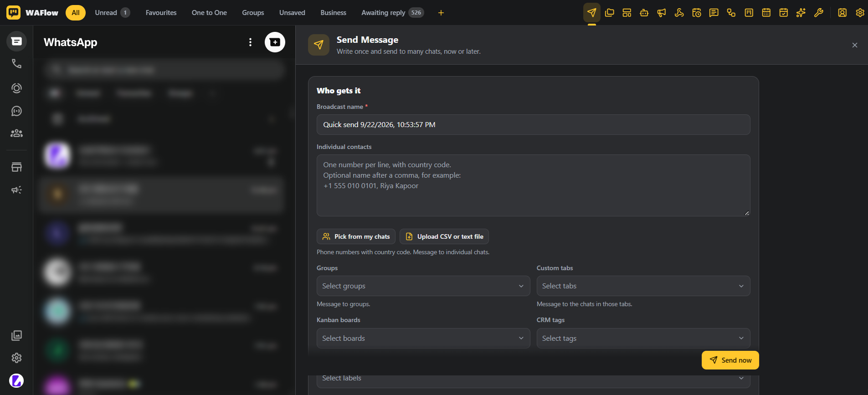
Task: Switch to the Awaiting reply tab
Action: click(x=392, y=13)
